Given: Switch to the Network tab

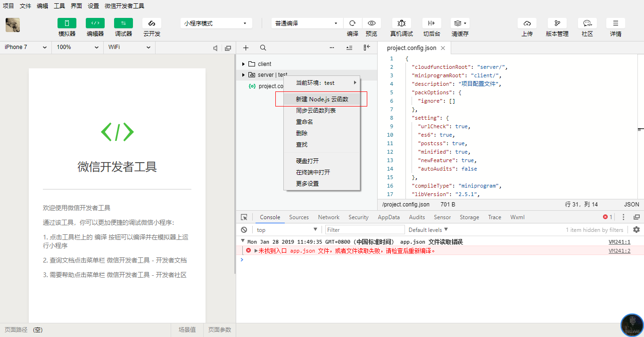Looking at the screenshot, I should tap(329, 217).
